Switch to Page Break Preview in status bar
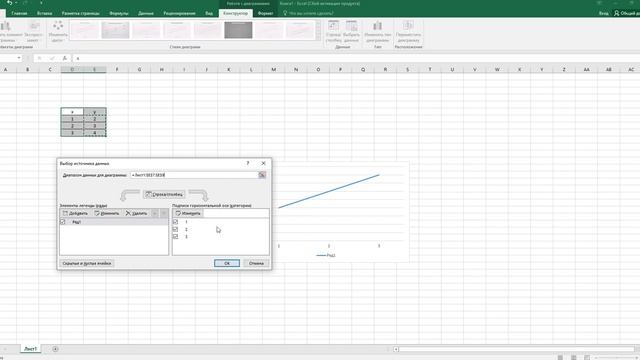The image size is (640, 360). (x=587, y=357)
